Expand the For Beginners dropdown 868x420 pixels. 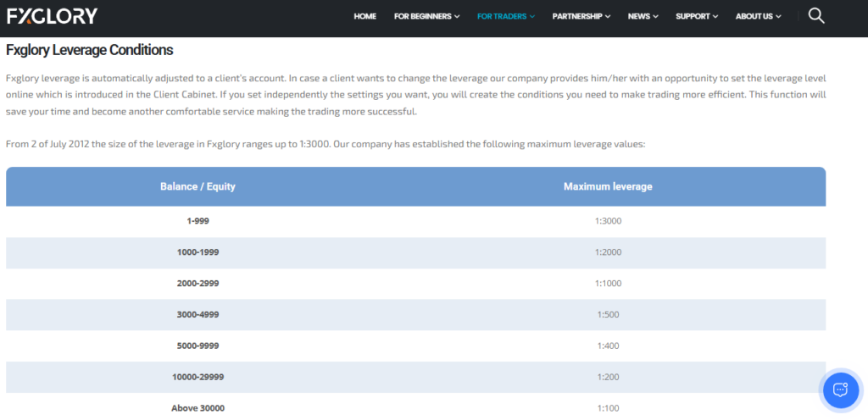click(x=426, y=16)
